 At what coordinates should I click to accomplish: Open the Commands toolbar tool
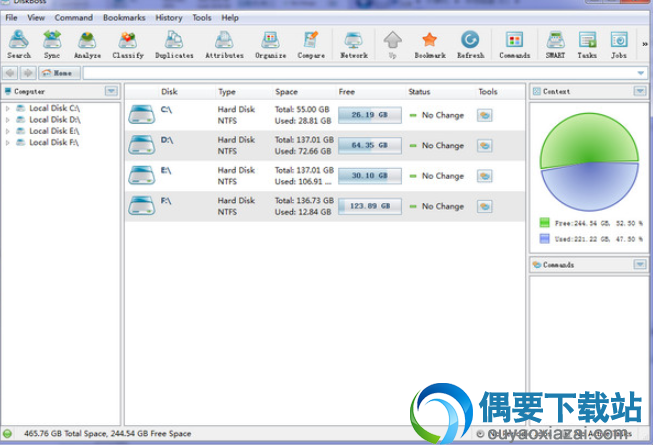pos(514,44)
